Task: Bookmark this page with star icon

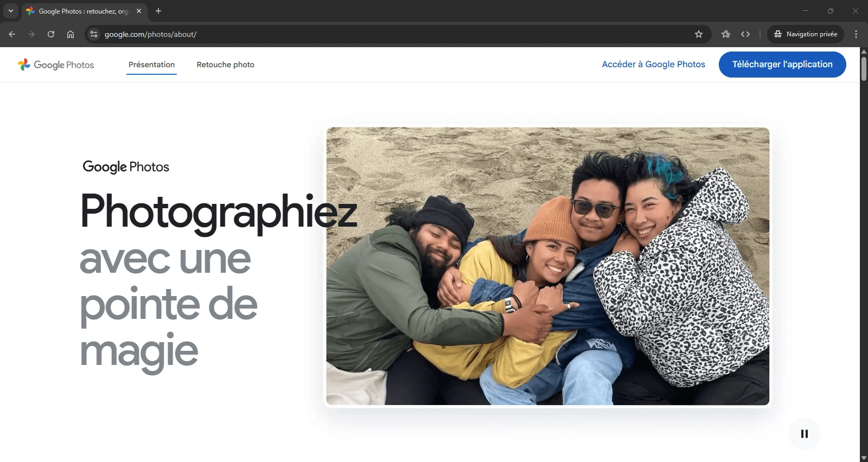Action: pos(699,34)
